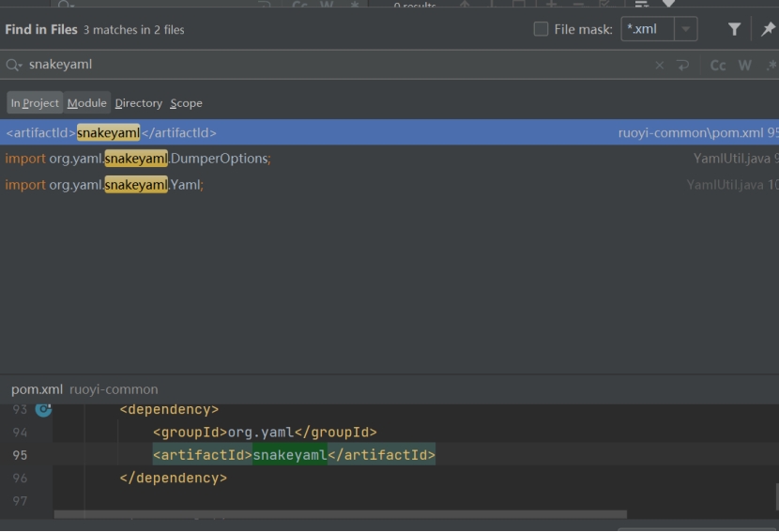Click gutter icon on line 93
The height and width of the screenshot is (532, 779).
pyautogui.click(x=43, y=409)
